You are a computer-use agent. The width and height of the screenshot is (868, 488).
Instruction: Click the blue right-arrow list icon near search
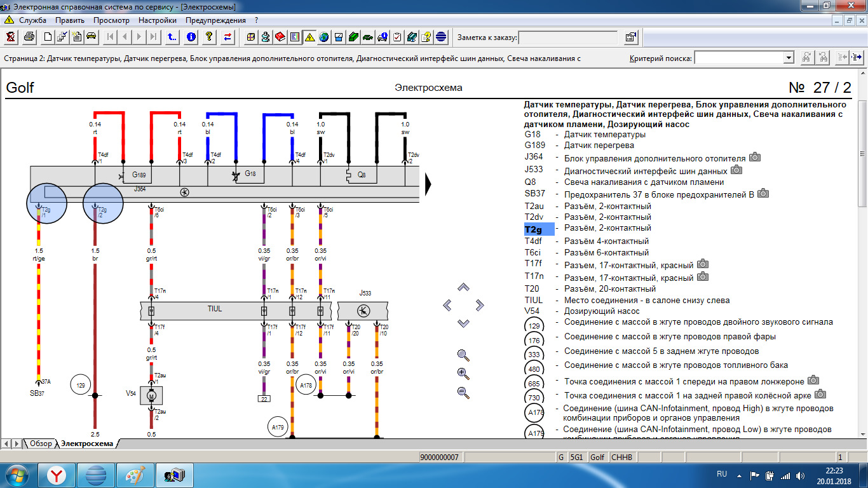857,58
